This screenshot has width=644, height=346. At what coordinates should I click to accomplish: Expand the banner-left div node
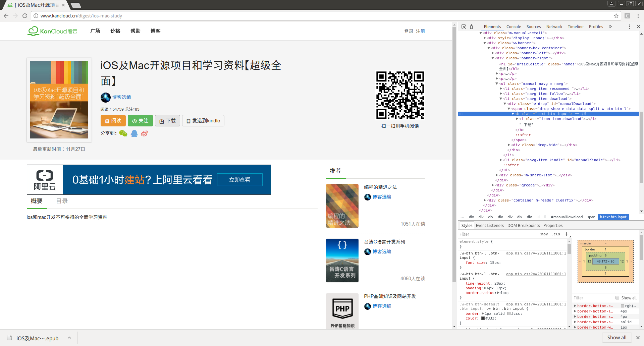[493, 53]
